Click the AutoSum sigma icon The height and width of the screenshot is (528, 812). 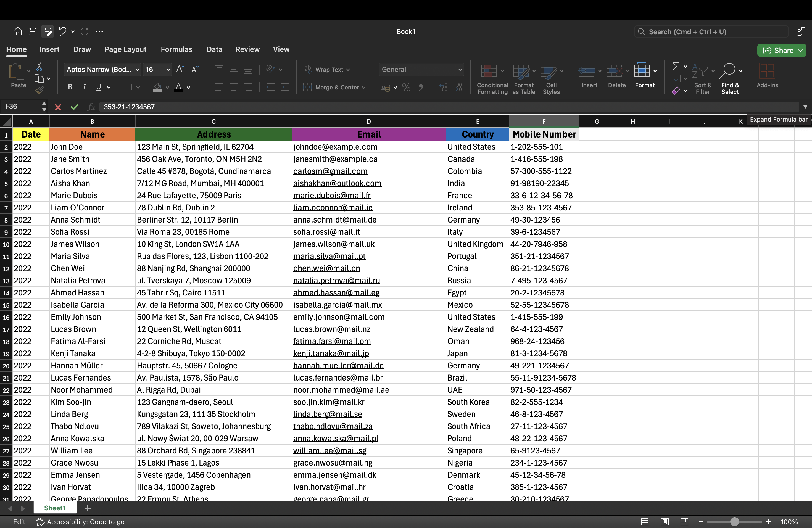click(676, 66)
